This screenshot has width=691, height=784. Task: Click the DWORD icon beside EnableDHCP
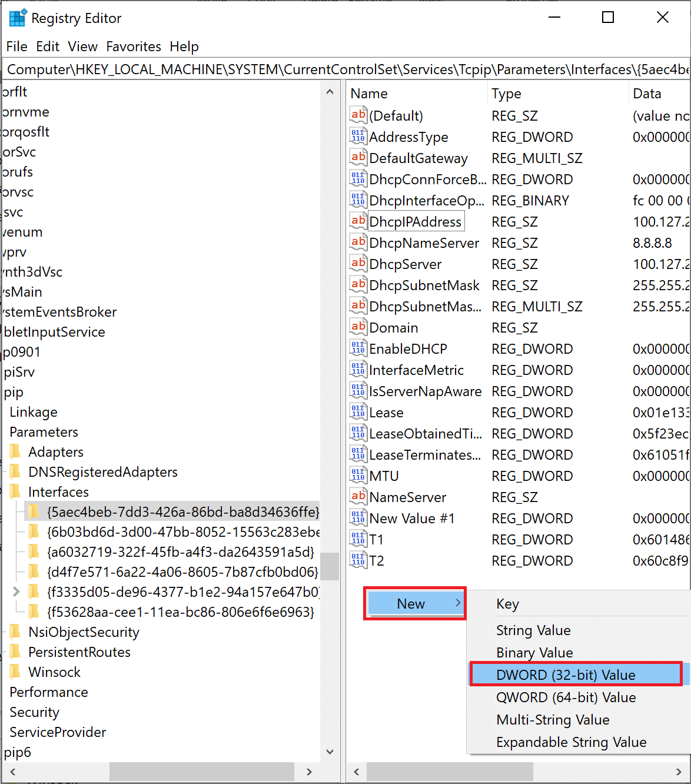[358, 348]
